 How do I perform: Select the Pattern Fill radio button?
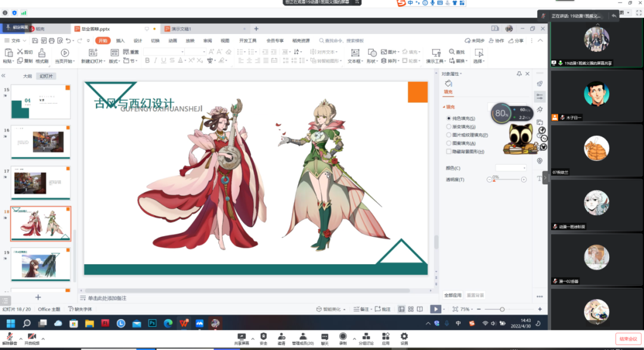click(448, 143)
